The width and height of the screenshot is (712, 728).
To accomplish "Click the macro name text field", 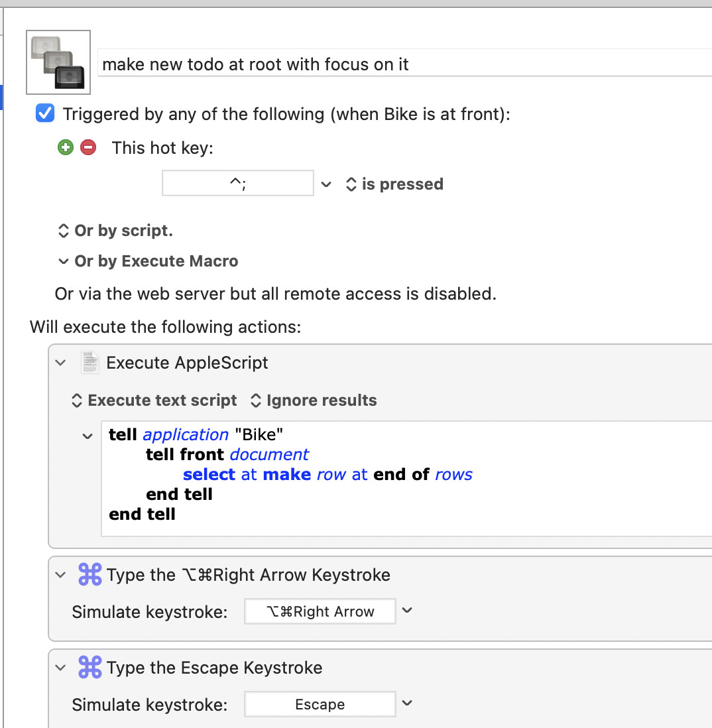I will [398, 64].
